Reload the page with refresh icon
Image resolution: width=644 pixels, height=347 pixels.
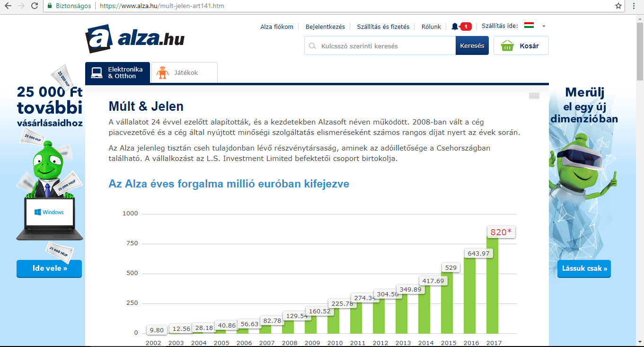point(35,6)
